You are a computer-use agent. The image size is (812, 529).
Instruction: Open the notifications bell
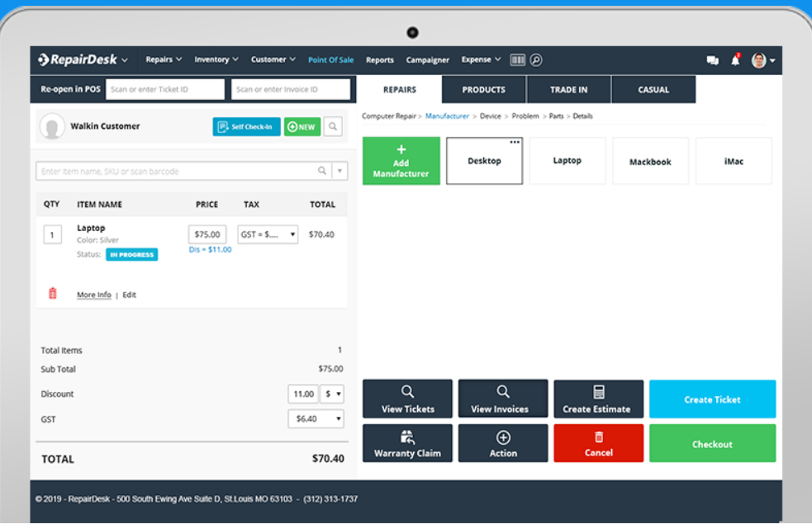point(735,59)
